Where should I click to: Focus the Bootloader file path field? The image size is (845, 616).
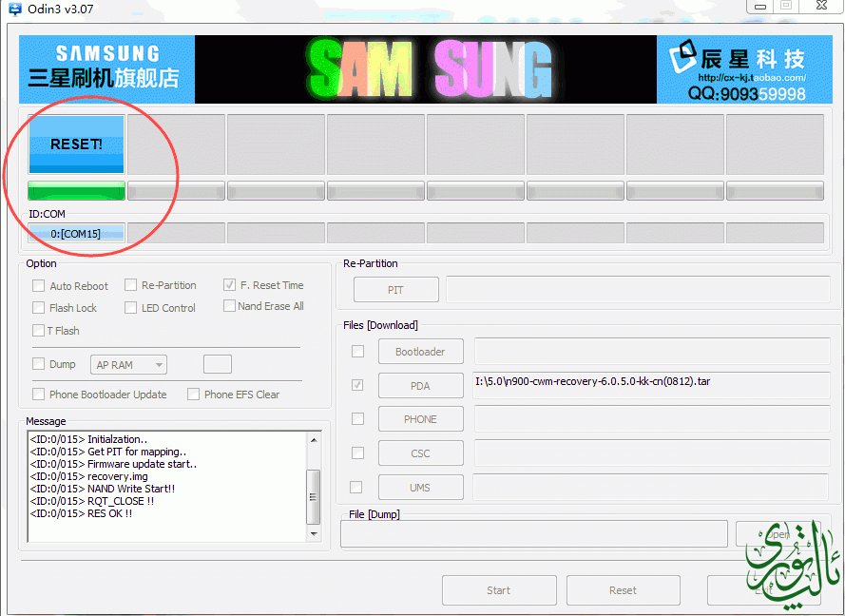pos(652,352)
